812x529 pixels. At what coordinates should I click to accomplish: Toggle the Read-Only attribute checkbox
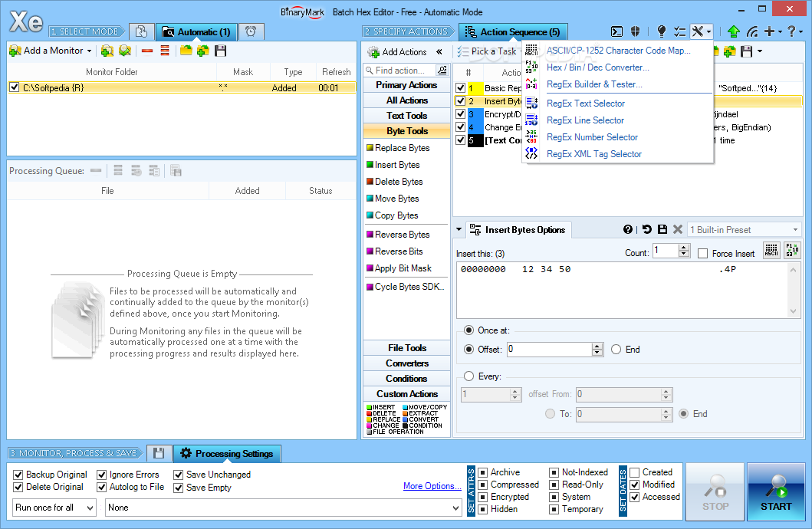(x=554, y=485)
